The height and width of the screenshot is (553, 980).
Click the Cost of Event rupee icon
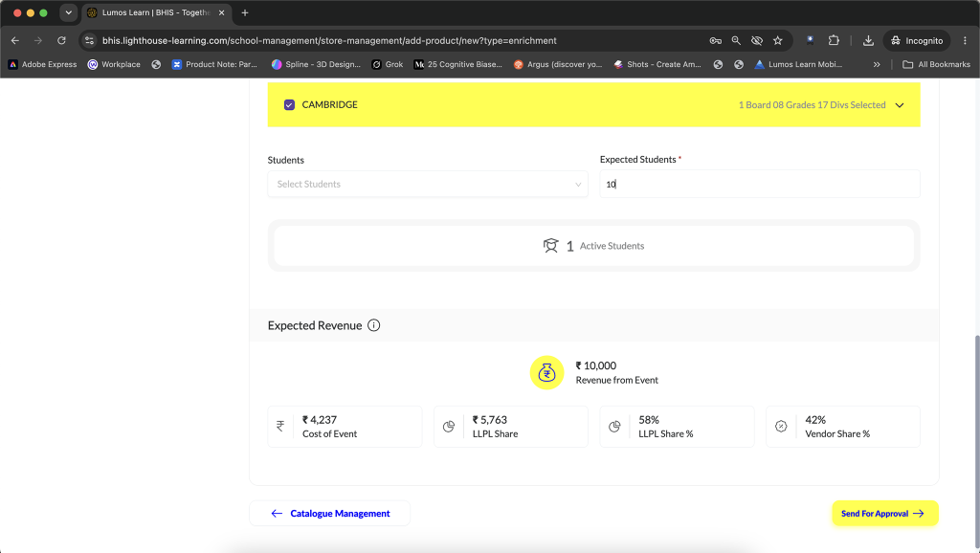(x=280, y=426)
